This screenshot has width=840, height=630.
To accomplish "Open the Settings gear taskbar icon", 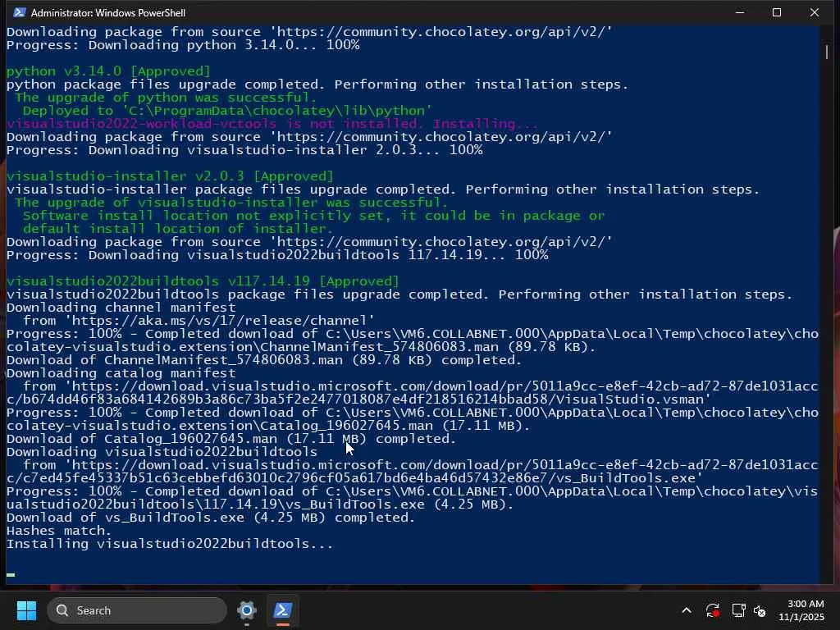I will coord(246,610).
